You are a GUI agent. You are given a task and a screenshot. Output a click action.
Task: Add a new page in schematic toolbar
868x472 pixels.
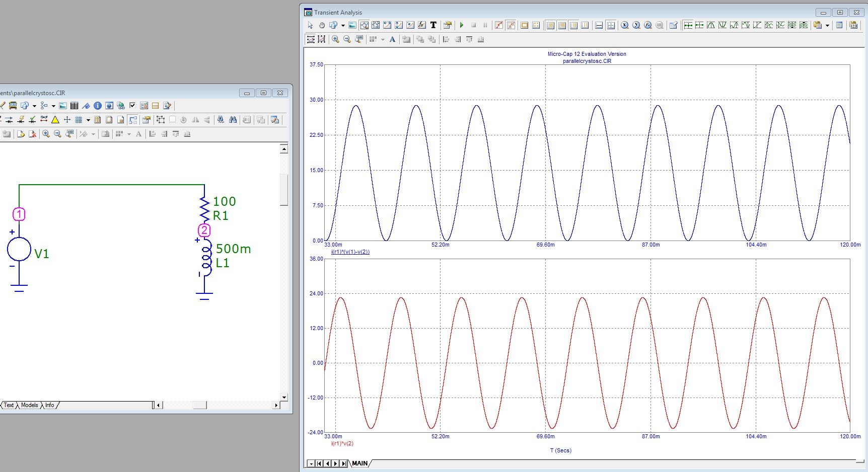point(21,134)
